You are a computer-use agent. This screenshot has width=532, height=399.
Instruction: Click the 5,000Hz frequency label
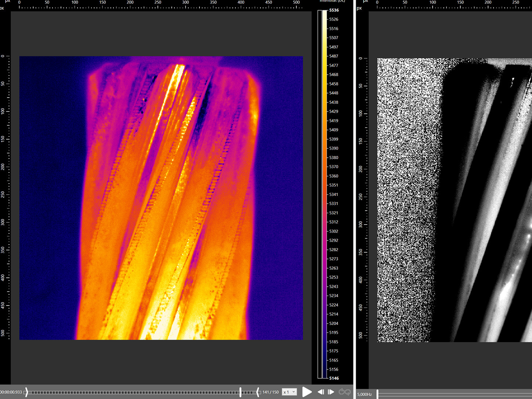[x=365, y=394]
